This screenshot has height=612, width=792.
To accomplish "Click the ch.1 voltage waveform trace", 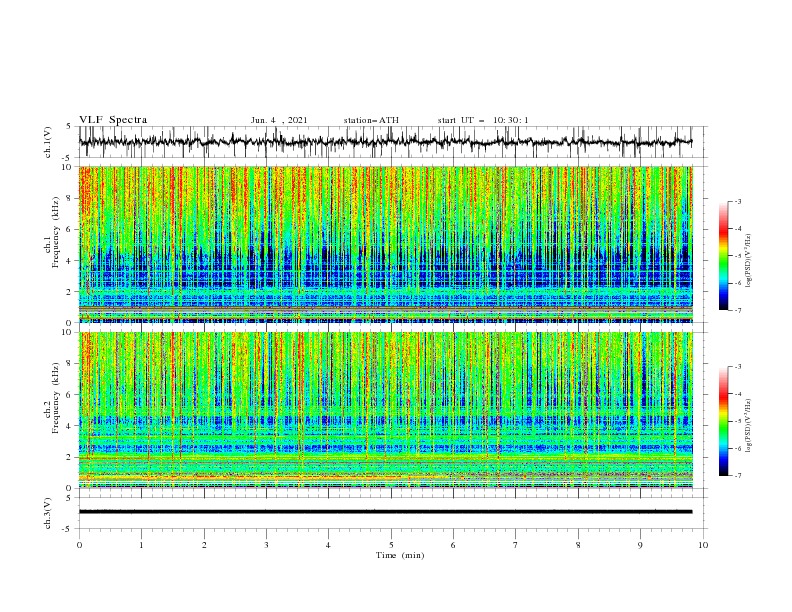I will pyautogui.click(x=385, y=142).
